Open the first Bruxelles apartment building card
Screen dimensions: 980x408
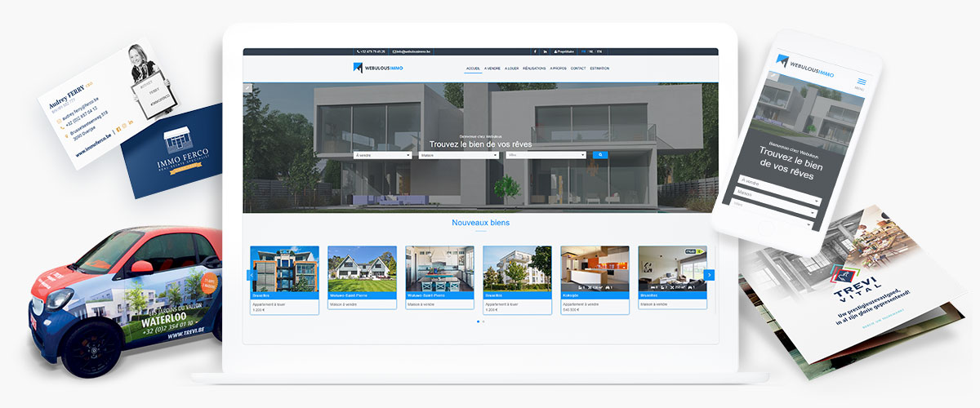pos(284,279)
